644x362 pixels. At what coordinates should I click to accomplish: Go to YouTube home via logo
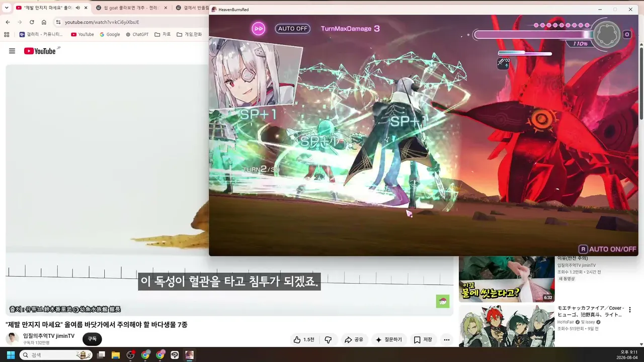click(x=40, y=51)
